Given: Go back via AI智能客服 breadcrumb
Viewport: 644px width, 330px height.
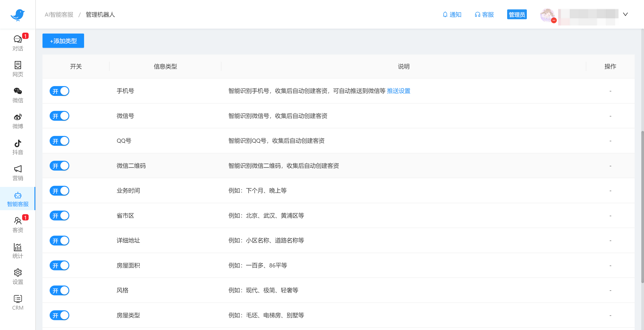Looking at the screenshot, I should pos(59,15).
